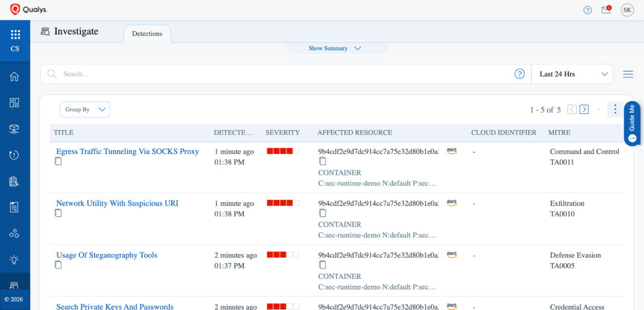This screenshot has height=310, width=644.
Task: Copy resource ID in Steganography Tools row
Action: (x=323, y=265)
